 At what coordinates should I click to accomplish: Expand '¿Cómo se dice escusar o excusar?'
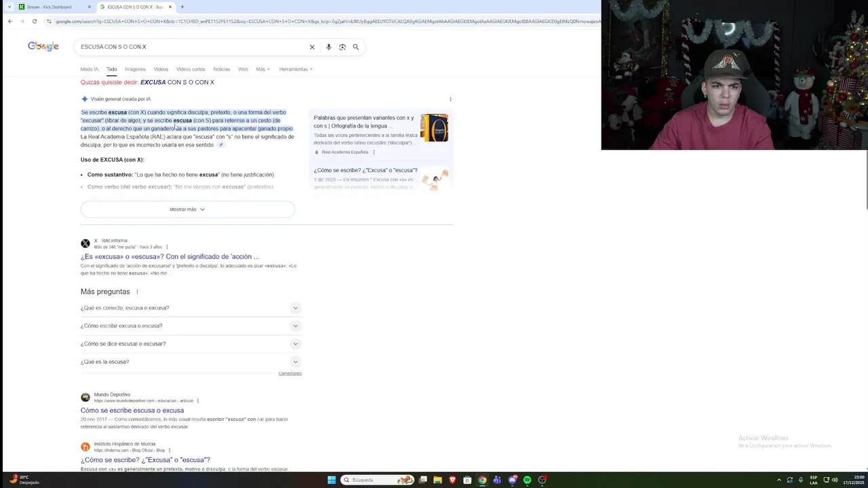click(x=191, y=344)
